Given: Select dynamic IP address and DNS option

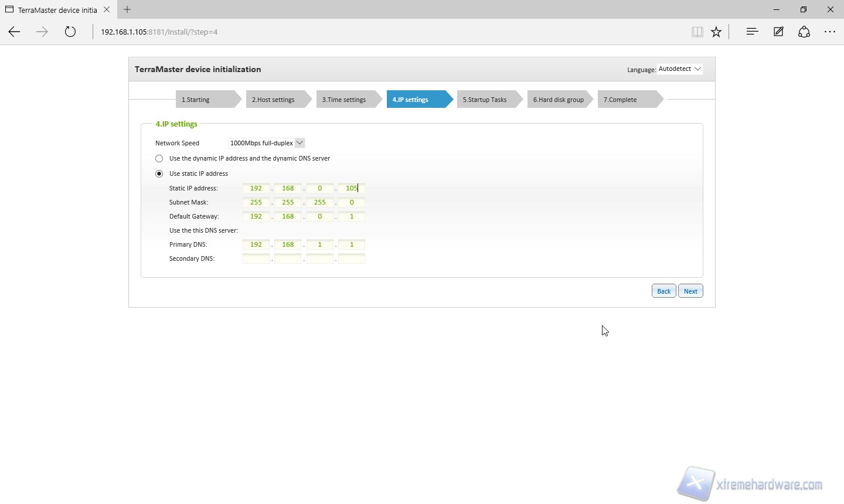Looking at the screenshot, I should click(x=159, y=158).
